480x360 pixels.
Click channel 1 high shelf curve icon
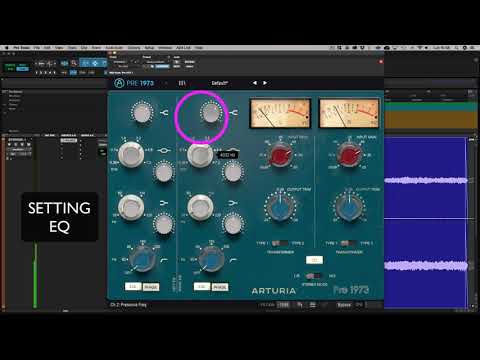[x=164, y=113]
